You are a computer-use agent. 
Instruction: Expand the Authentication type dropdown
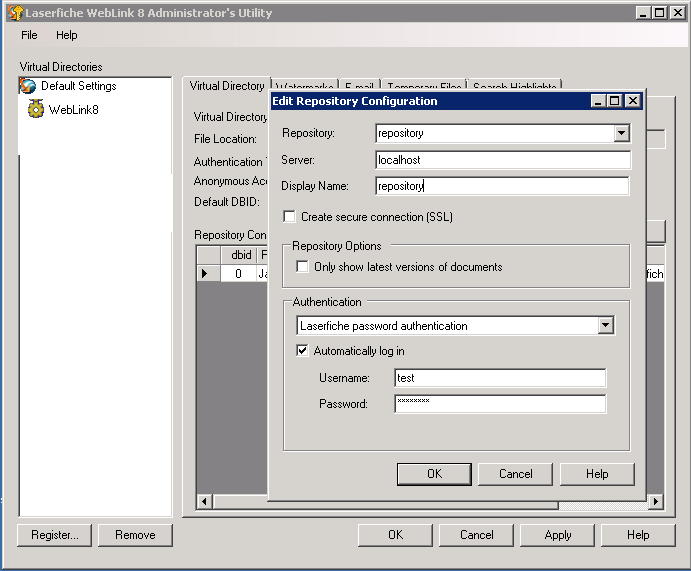[x=606, y=326]
